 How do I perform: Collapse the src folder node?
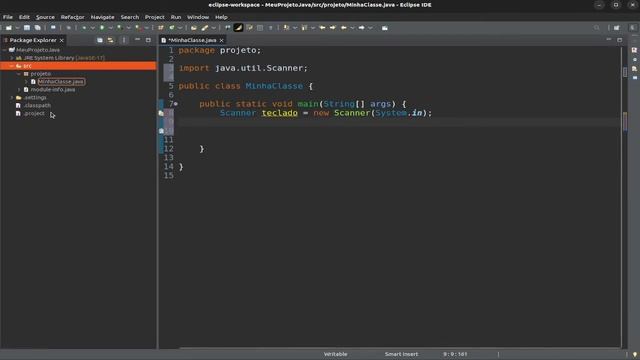point(12,66)
